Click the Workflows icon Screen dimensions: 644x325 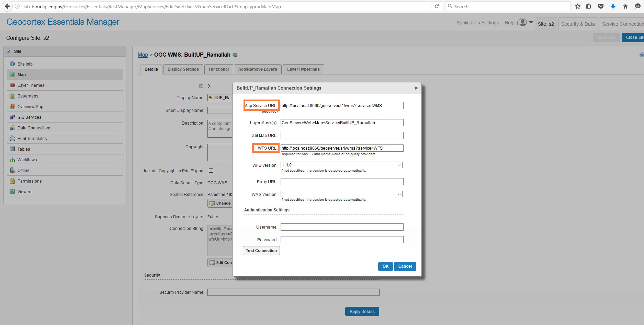[x=12, y=160]
